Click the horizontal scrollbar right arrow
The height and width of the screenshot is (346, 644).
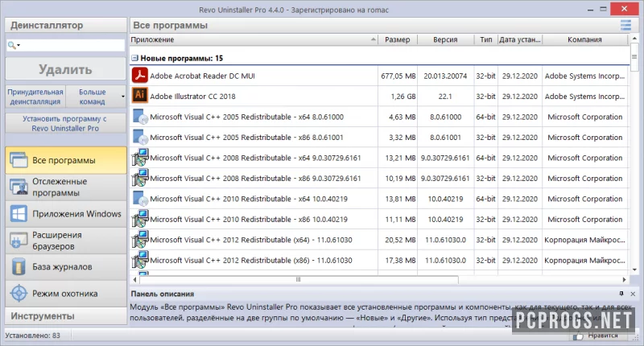(x=625, y=279)
